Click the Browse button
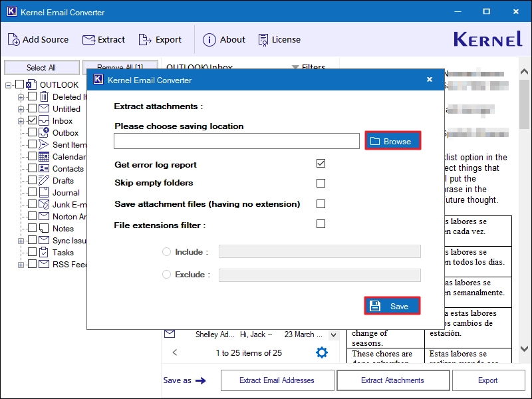 point(393,141)
